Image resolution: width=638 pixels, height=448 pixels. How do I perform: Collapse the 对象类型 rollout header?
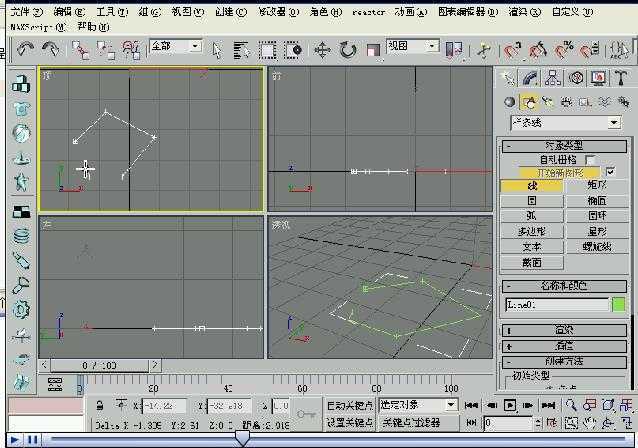coord(564,146)
